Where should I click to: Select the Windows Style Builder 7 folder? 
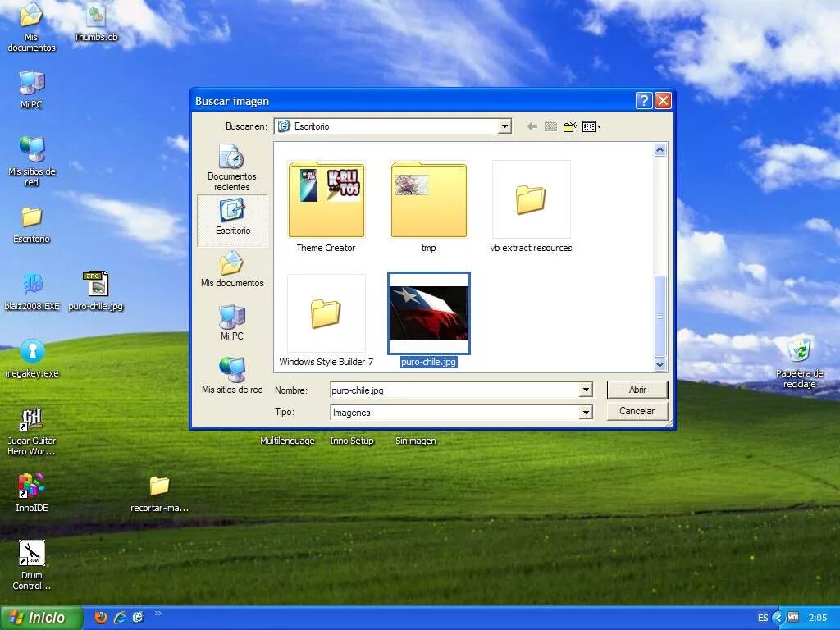326,321
